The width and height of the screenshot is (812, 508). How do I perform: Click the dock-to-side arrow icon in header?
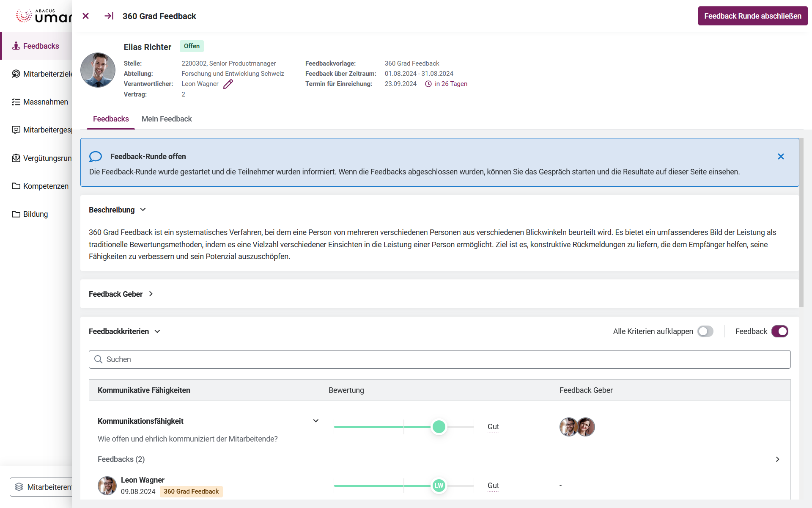coord(109,16)
